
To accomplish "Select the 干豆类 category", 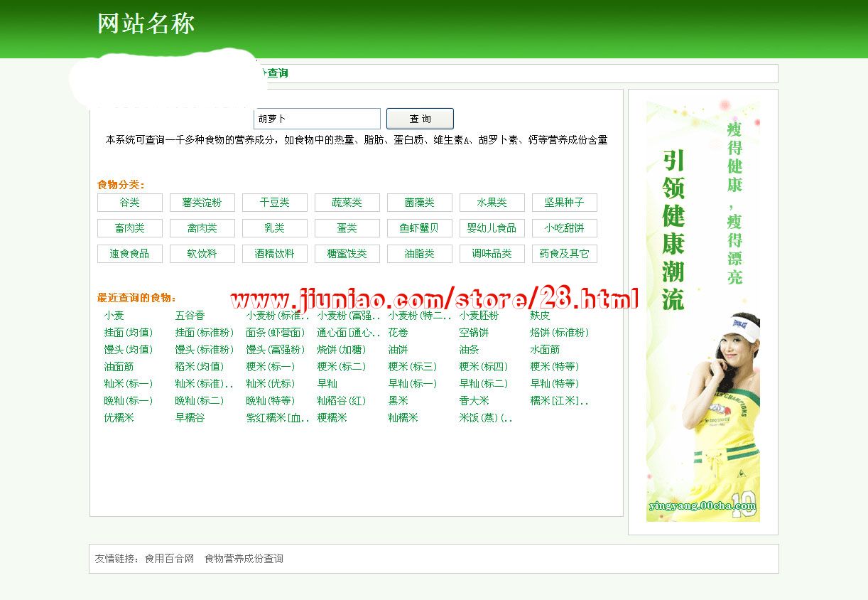I will pyautogui.click(x=275, y=203).
